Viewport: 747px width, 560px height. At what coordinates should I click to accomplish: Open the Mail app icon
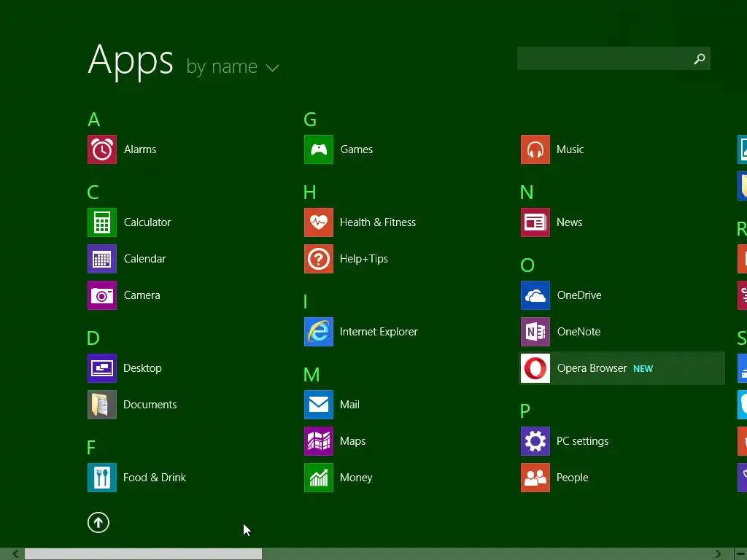(x=319, y=405)
